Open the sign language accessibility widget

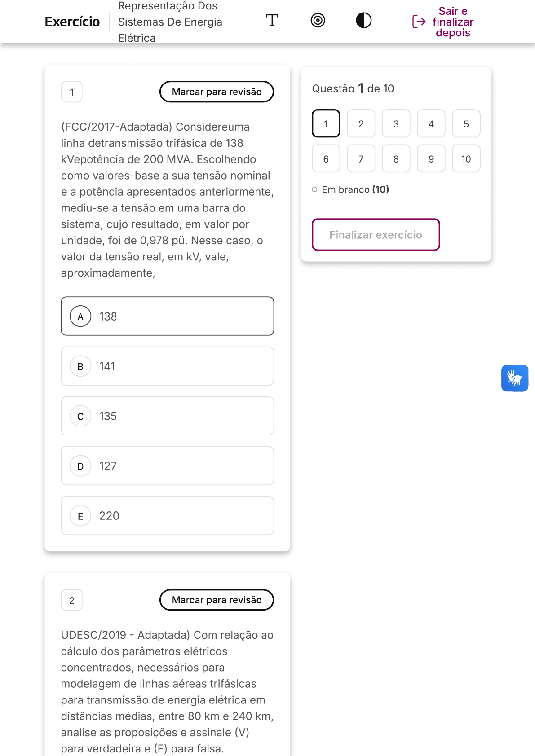click(514, 378)
